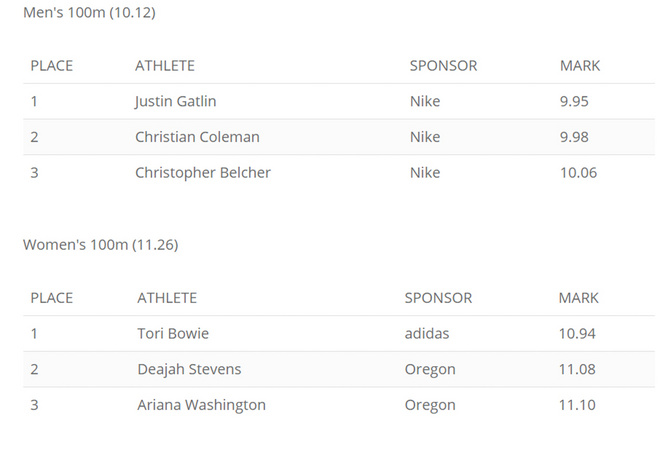Click the 10.06 mark for Christopher Belcher
Viewport: 660px width, 458px height.
(579, 172)
